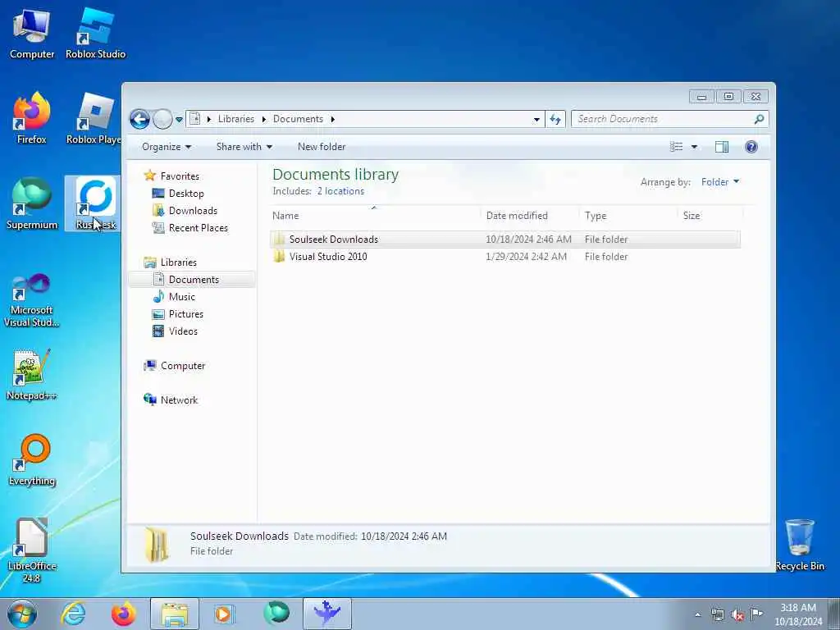Launch Internet Explorer from taskbar

pyautogui.click(x=73, y=614)
